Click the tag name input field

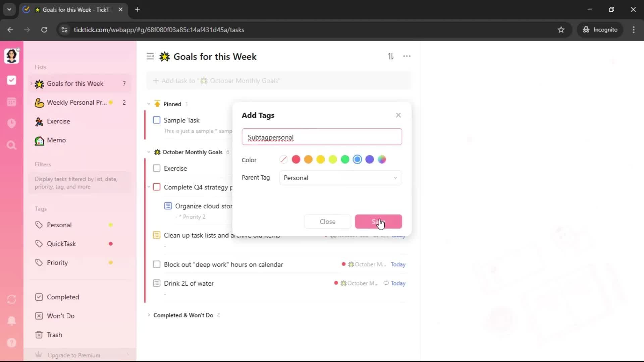point(322,137)
